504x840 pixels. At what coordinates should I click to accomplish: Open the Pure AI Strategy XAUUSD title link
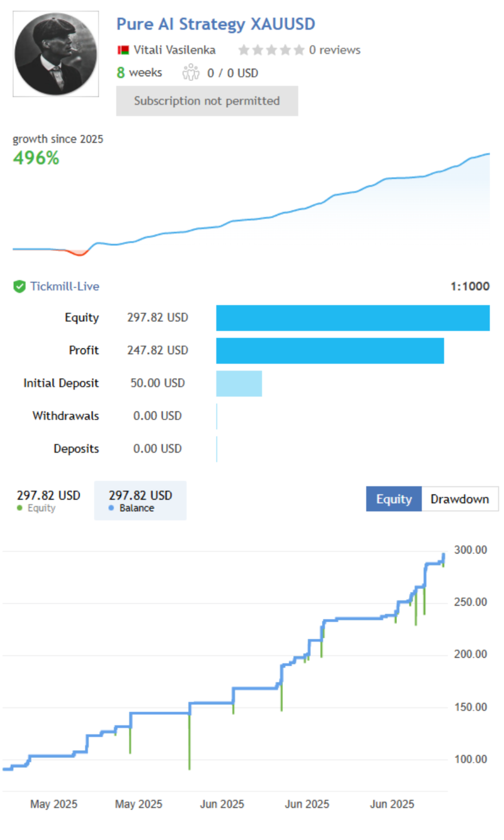click(215, 24)
